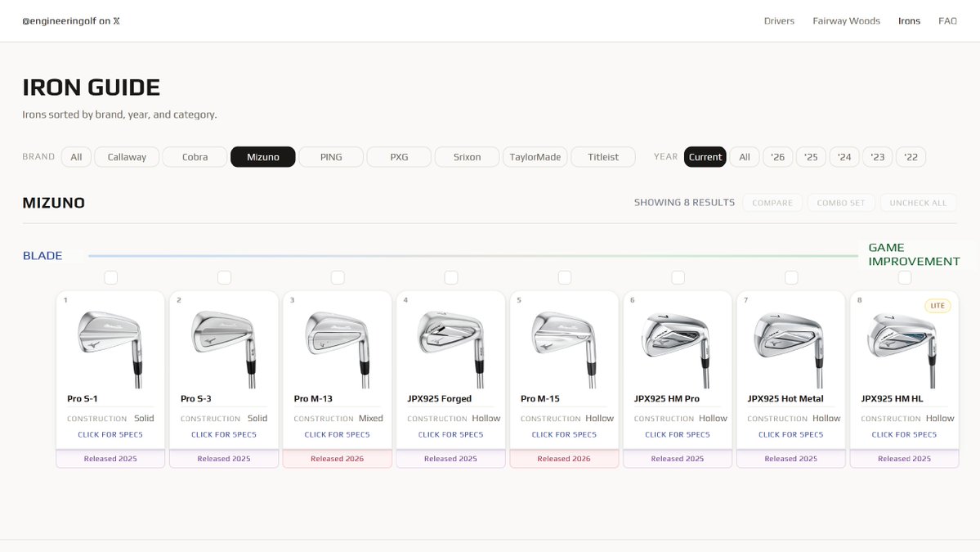Viewport: 980px width, 552px height.
Task: Filter by year '25
Action: pos(812,157)
